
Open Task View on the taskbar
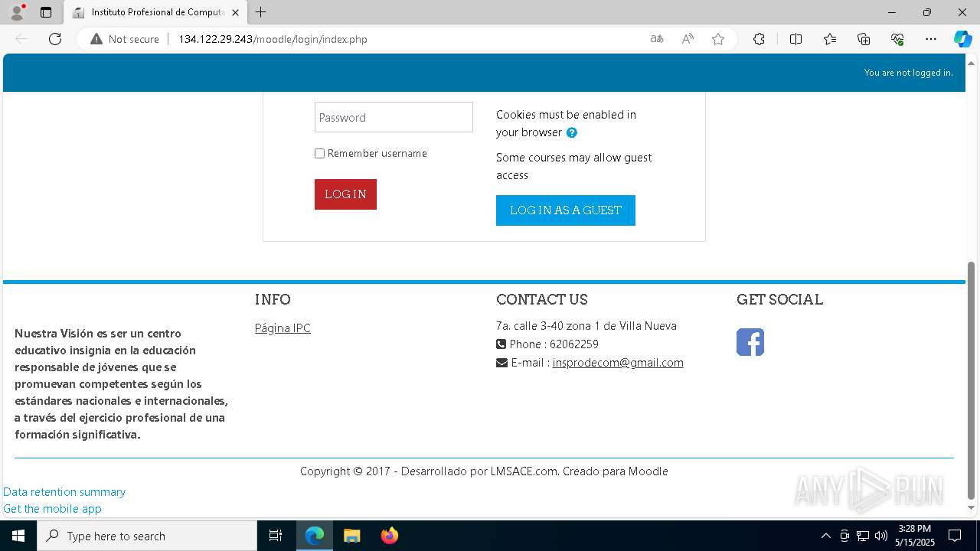(x=276, y=536)
